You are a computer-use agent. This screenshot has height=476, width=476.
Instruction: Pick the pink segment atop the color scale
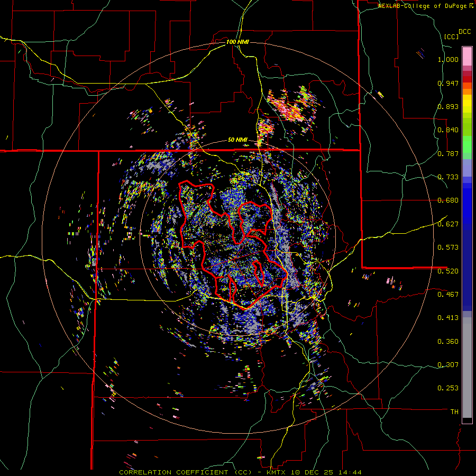coord(467,56)
